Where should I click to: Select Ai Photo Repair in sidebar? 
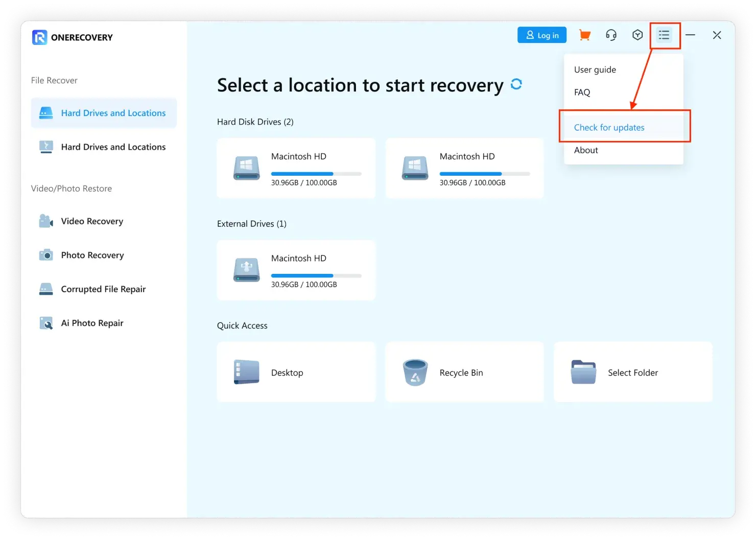pyautogui.click(x=92, y=323)
